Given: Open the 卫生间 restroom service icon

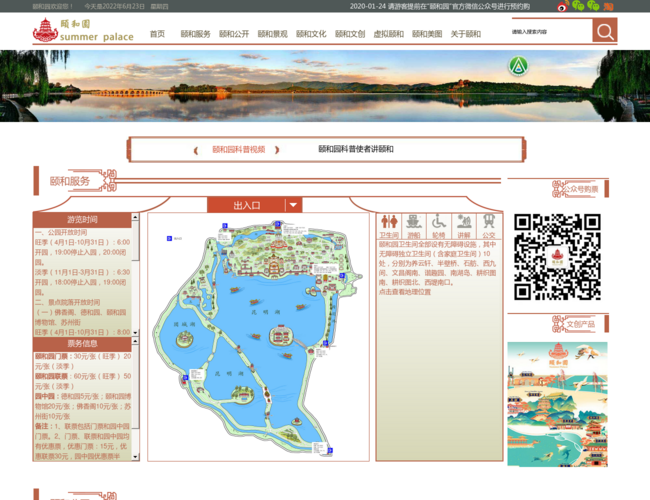Looking at the screenshot, I should point(389,225).
